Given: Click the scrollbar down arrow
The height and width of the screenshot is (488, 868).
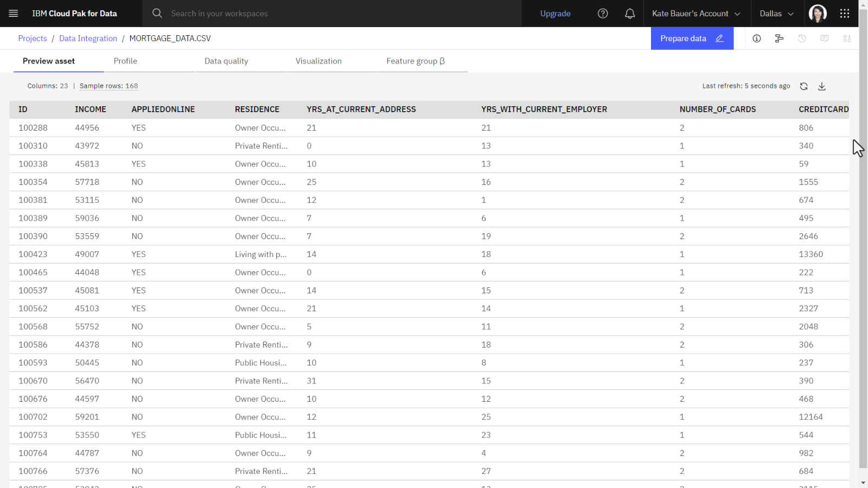Looking at the screenshot, I should tap(863, 483).
